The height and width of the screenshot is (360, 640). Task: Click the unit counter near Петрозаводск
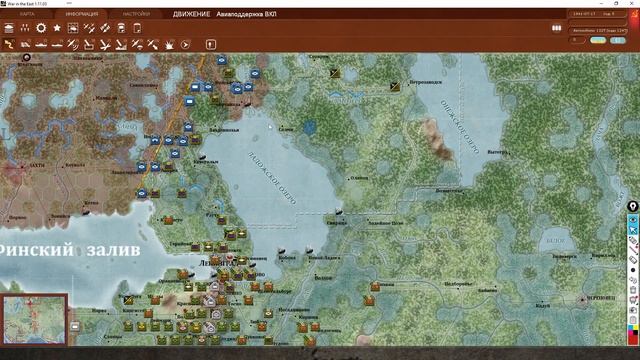click(x=395, y=86)
